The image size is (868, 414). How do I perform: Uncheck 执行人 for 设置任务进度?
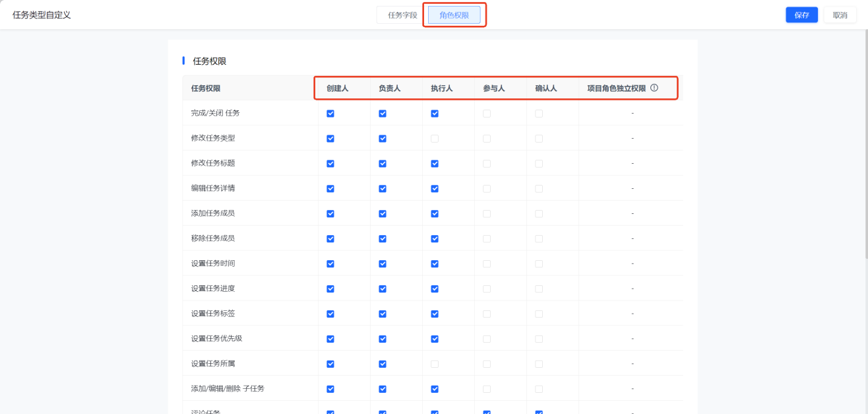[x=435, y=289]
